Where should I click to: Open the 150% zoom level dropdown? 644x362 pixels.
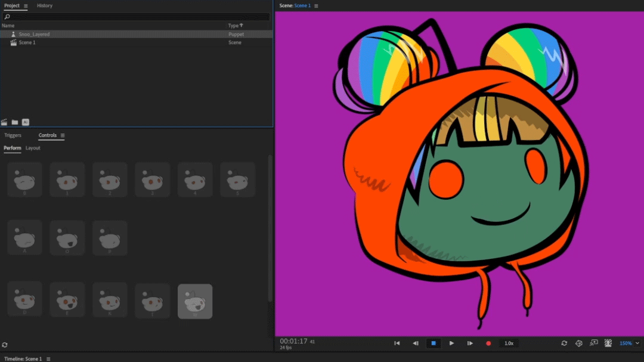coord(630,343)
